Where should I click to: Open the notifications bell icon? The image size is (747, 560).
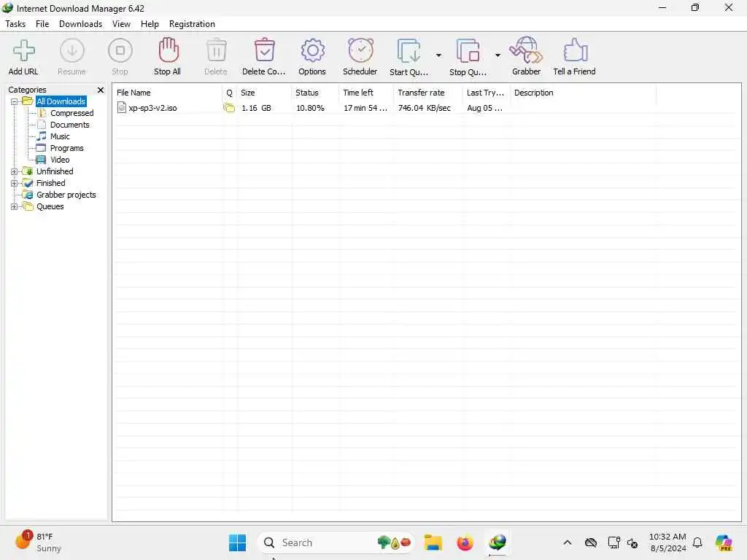pos(697,542)
